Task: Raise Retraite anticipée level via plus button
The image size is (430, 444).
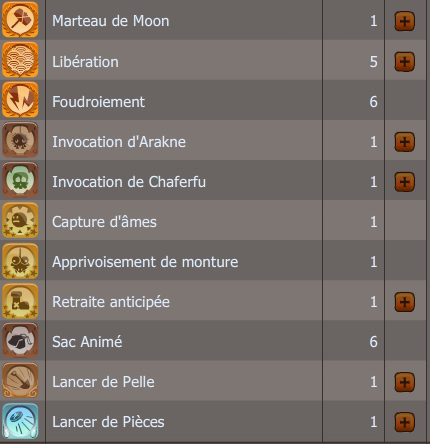Action: (405, 302)
